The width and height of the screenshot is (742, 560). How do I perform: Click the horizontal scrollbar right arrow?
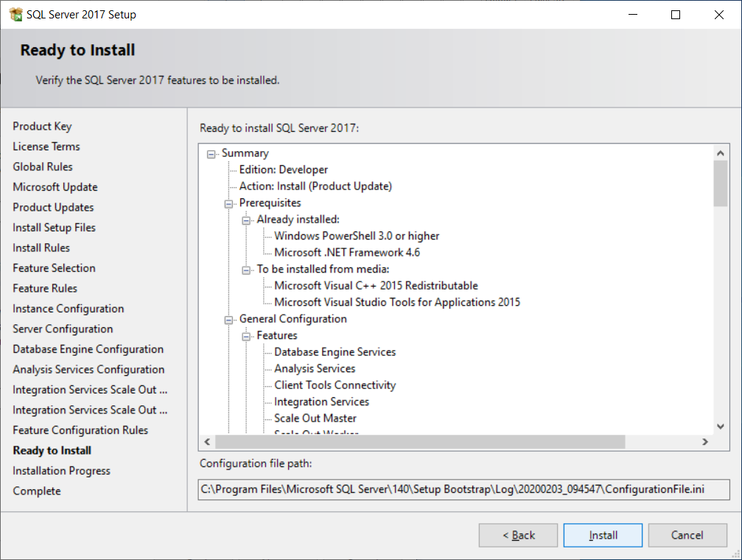coord(704,442)
